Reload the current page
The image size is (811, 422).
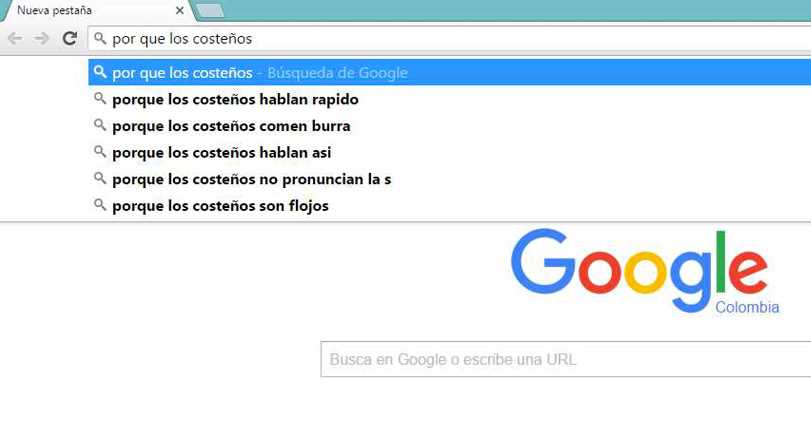[69, 38]
